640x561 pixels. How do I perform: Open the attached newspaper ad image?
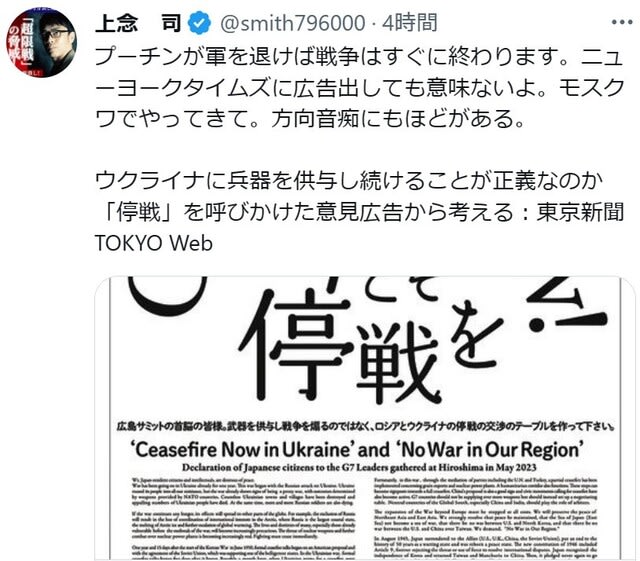tap(365, 418)
